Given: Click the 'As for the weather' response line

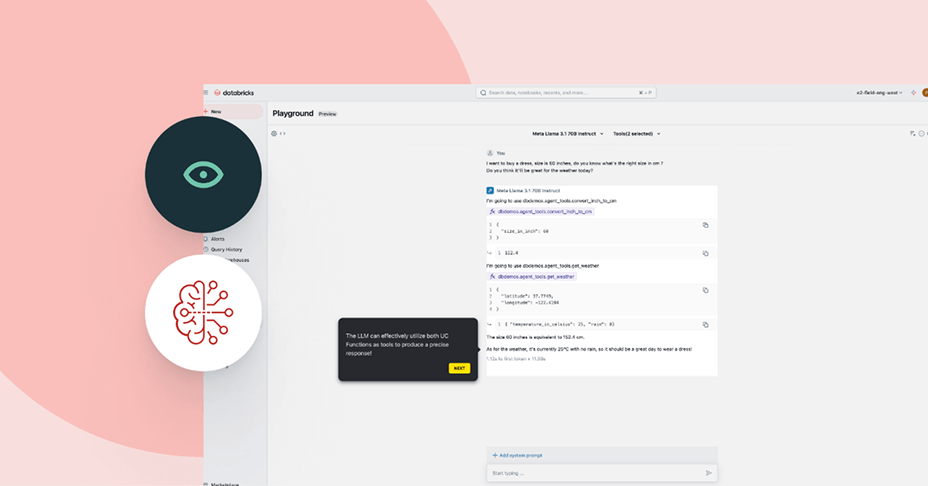Looking at the screenshot, I should click(x=589, y=349).
